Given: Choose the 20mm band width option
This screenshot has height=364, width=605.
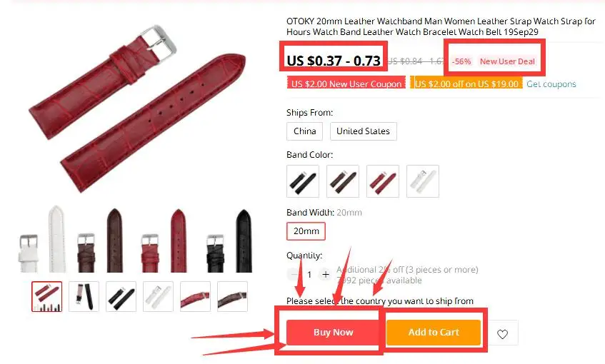Looking at the screenshot, I should [x=306, y=231].
